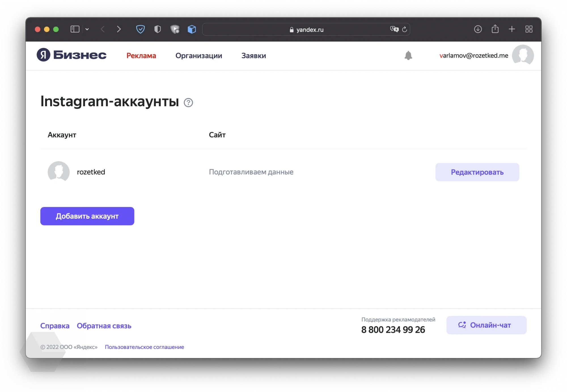Open Пользовательское соглашение link
This screenshot has width=567, height=392.
pyautogui.click(x=144, y=347)
